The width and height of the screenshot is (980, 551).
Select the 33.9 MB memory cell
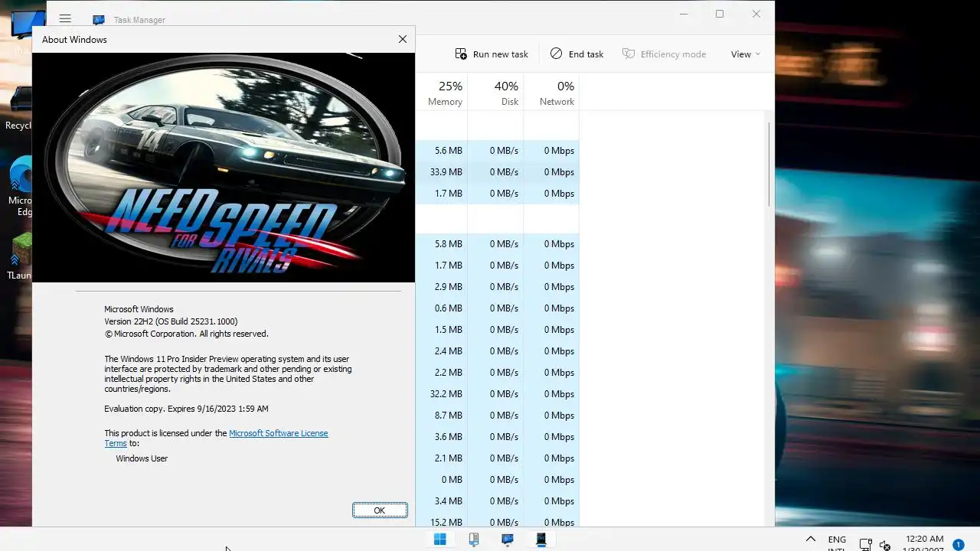pyautogui.click(x=442, y=172)
